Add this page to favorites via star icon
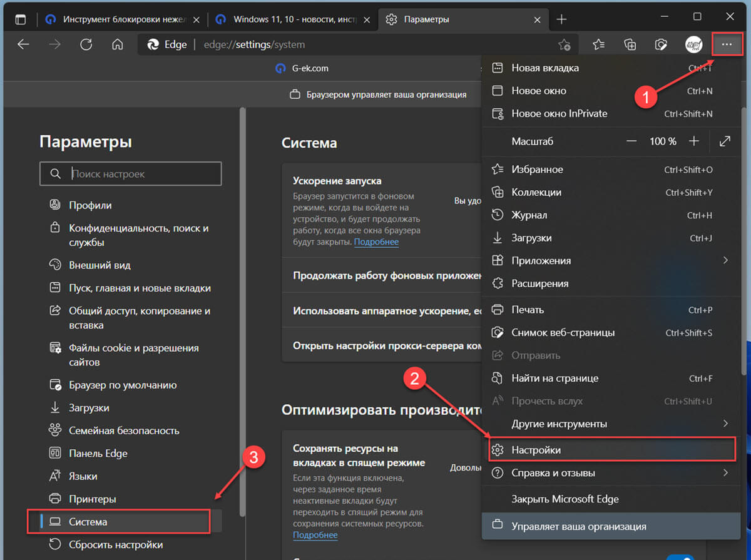The height and width of the screenshot is (560, 751). [x=564, y=44]
